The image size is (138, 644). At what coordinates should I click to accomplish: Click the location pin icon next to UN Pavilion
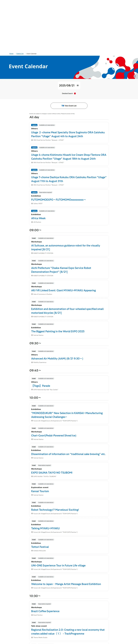32,222
